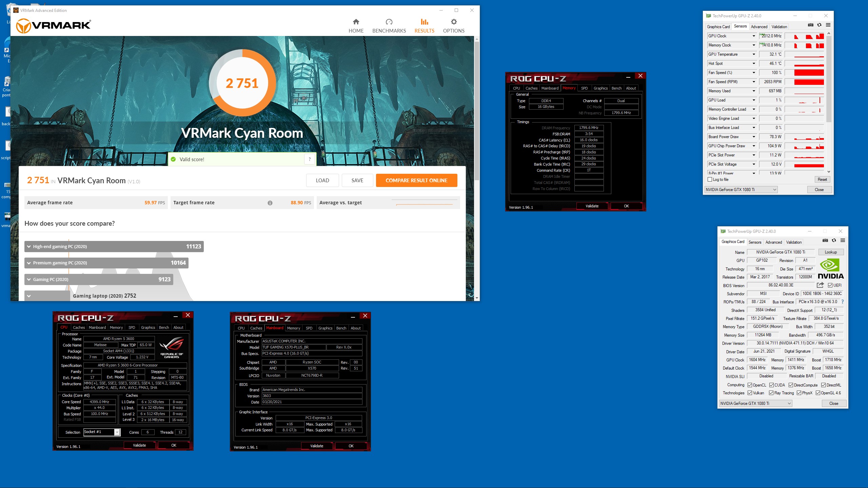Take screenshot with camera icon in GPU-Z Sensors window
The image size is (868, 488).
point(810,25)
